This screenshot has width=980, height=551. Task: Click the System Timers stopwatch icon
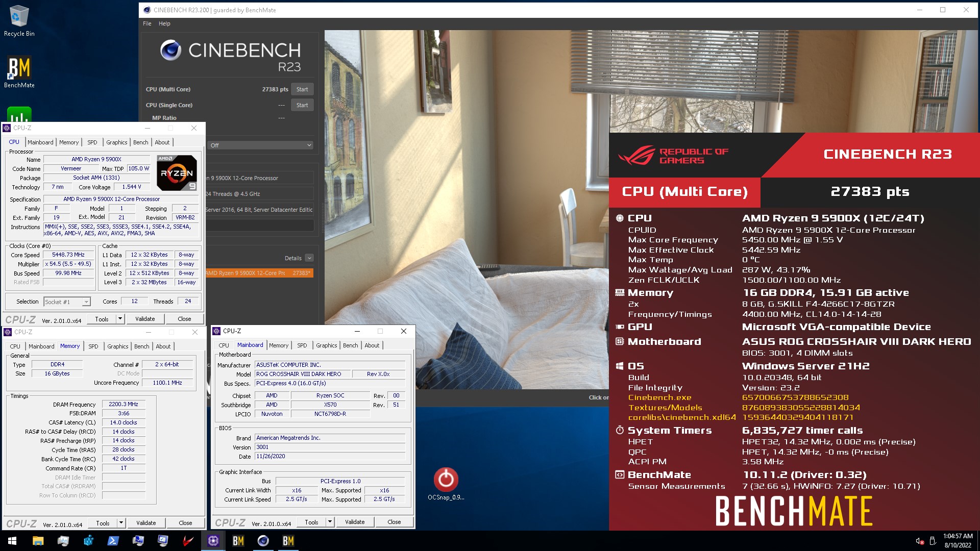coord(620,430)
